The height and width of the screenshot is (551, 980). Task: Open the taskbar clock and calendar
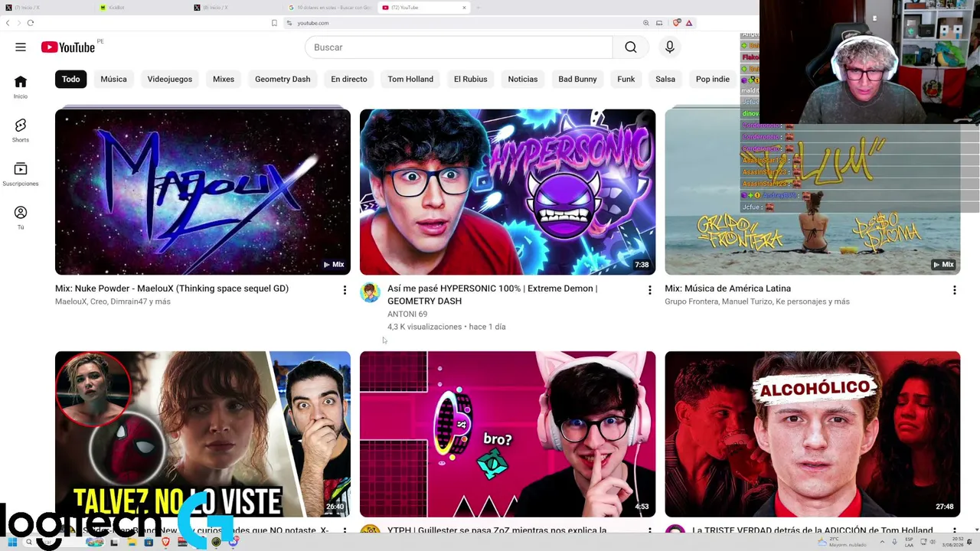(x=952, y=543)
